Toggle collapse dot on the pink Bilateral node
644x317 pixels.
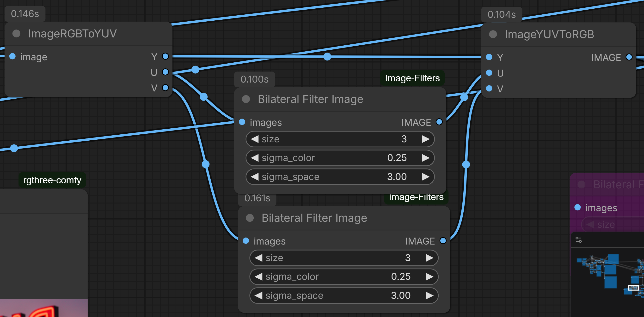pos(582,185)
